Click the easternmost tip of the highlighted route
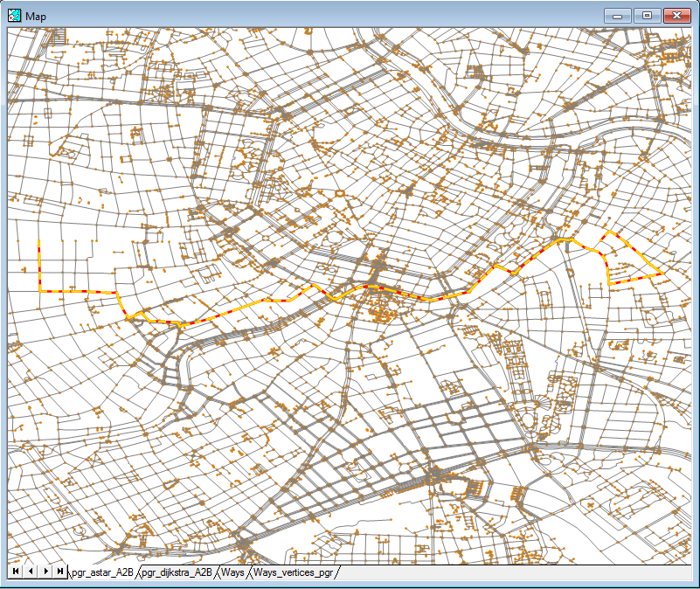The width and height of the screenshot is (700, 589). pos(662,274)
